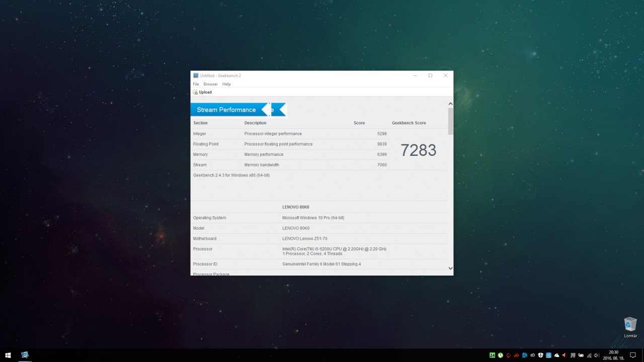This screenshot has width=644, height=362.
Task: Minimize the Geekbench window
Action: point(415,75)
